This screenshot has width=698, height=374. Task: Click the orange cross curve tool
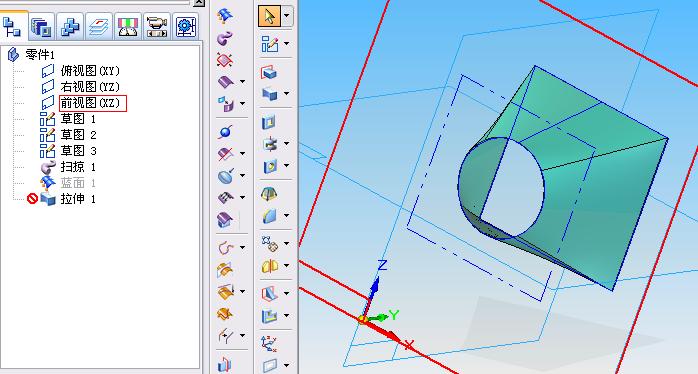[x=225, y=313]
